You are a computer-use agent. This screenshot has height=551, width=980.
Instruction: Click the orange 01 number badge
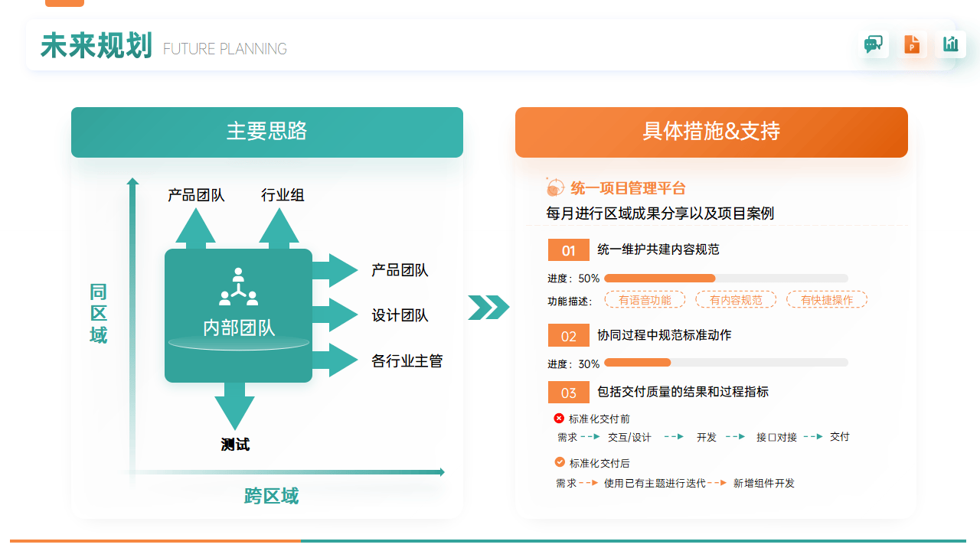[x=568, y=250]
